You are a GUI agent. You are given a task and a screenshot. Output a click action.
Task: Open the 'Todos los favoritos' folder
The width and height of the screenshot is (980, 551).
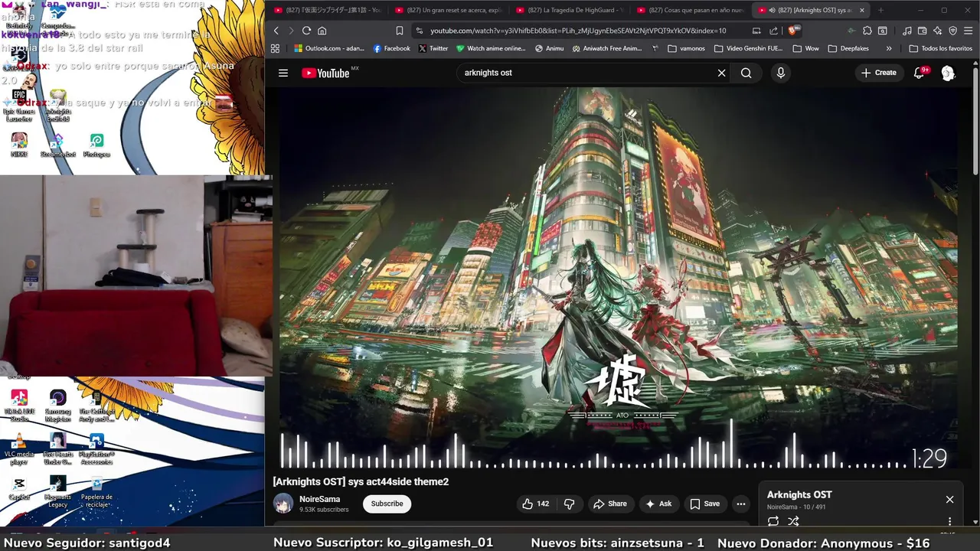[940, 48]
